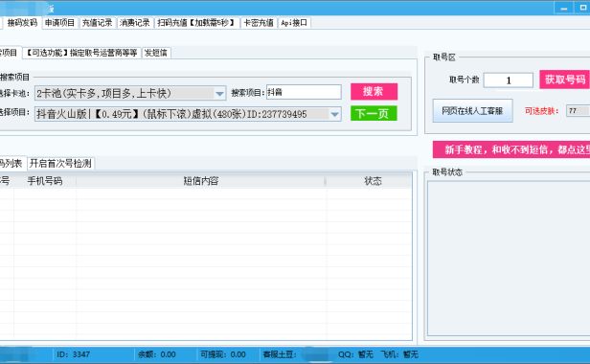Expand the 选择卡池 dropdown

[219, 93]
